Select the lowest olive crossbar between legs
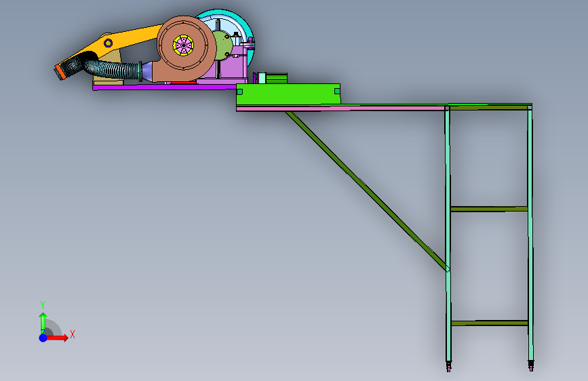 [x=490, y=323]
